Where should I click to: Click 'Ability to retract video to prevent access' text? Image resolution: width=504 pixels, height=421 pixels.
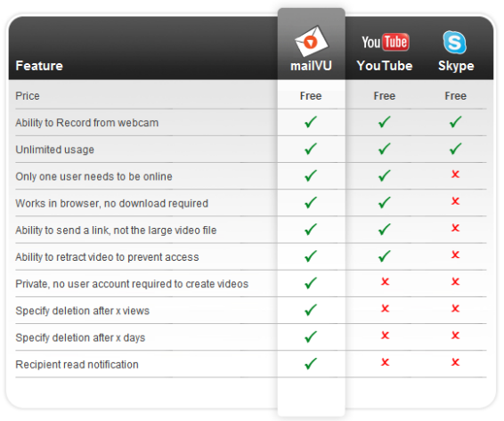click(107, 257)
